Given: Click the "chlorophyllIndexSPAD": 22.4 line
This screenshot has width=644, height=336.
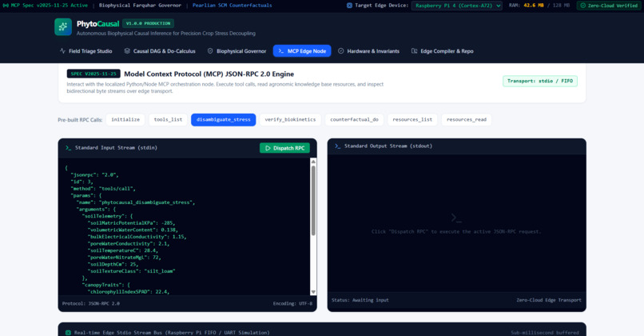Looking at the screenshot, I should point(128,291).
